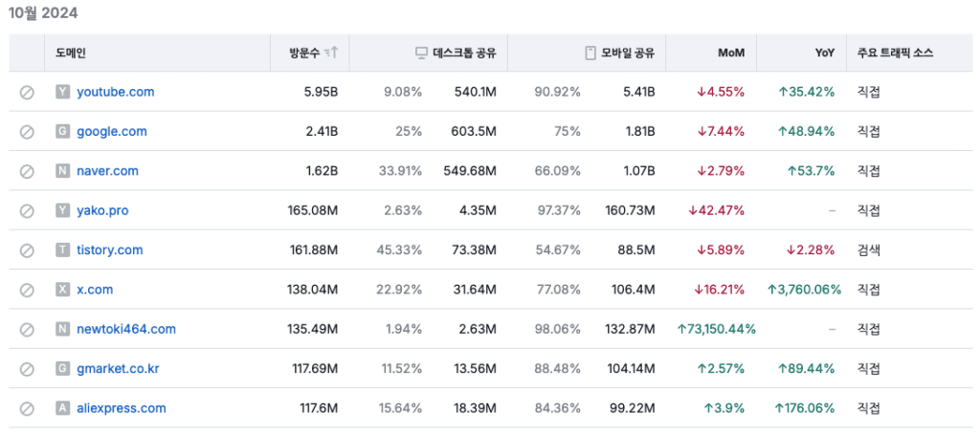Click the block icon beside tistory.com
Viewport: 980px width, 435px height.
(26, 250)
